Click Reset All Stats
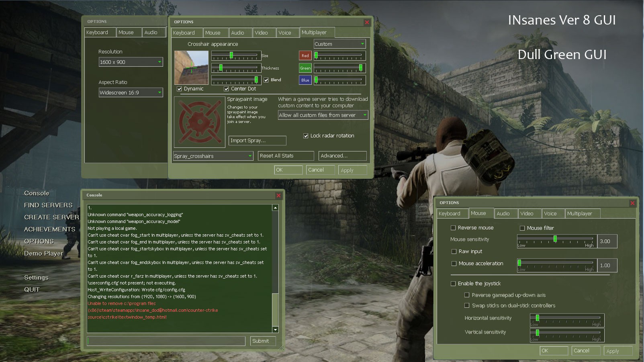 point(286,155)
